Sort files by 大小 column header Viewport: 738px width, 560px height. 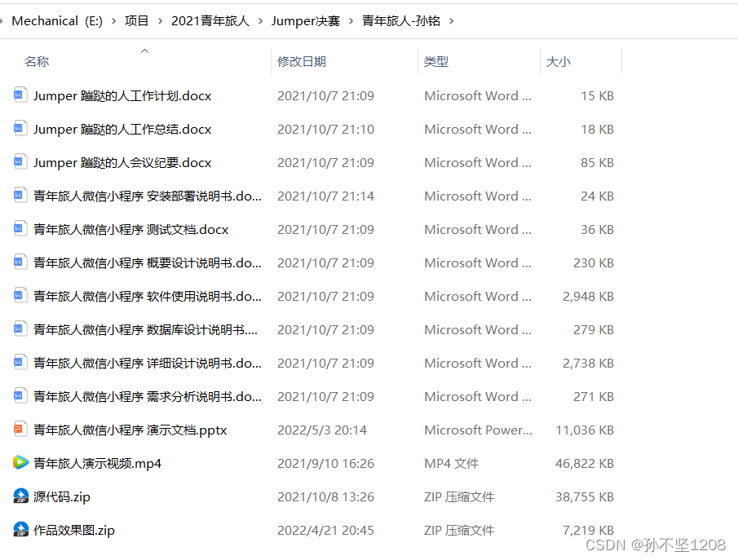point(559,62)
